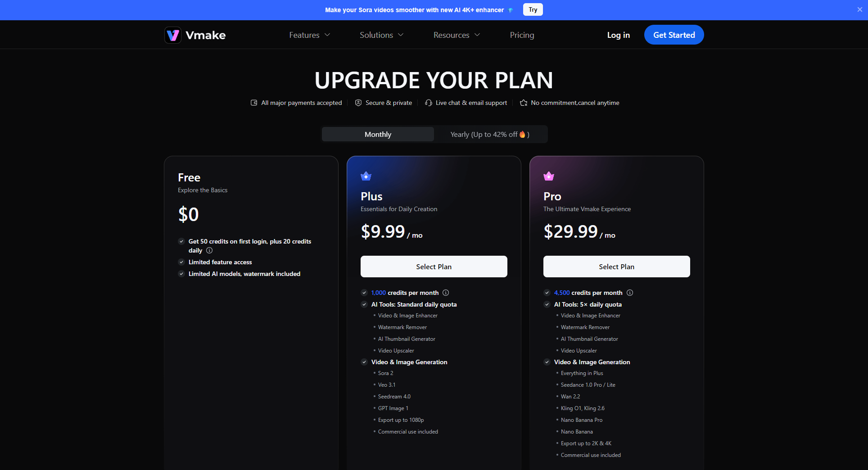
Task: Click Try in the promo banner
Action: click(533, 9)
